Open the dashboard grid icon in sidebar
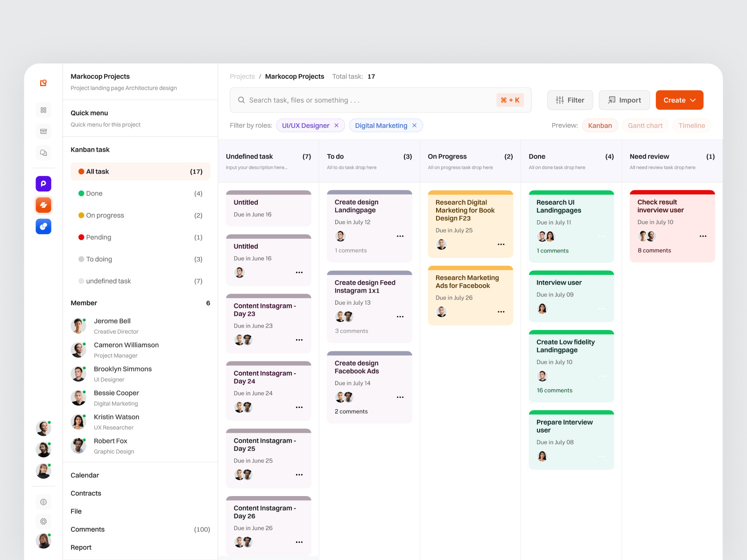This screenshot has height=560, width=747. (x=43, y=110)
